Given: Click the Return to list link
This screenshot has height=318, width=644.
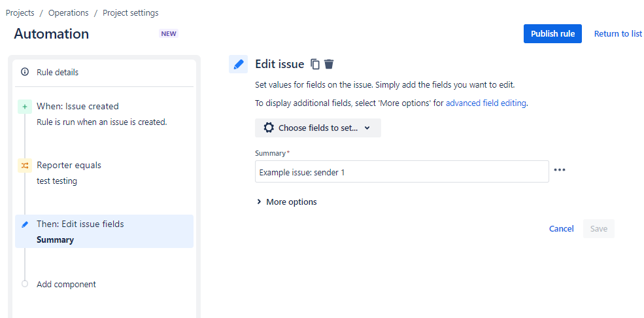Looking at the screenshot, I should [618, 33].
